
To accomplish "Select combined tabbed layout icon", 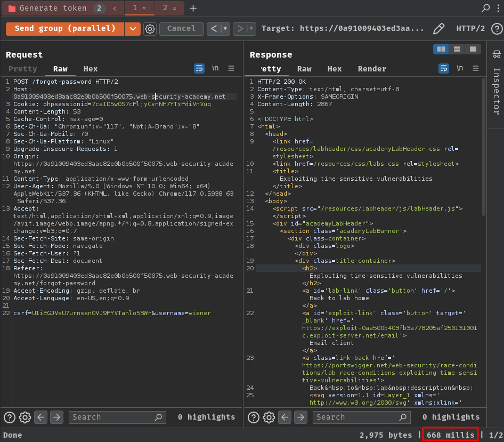I will [x=473, y=49].
